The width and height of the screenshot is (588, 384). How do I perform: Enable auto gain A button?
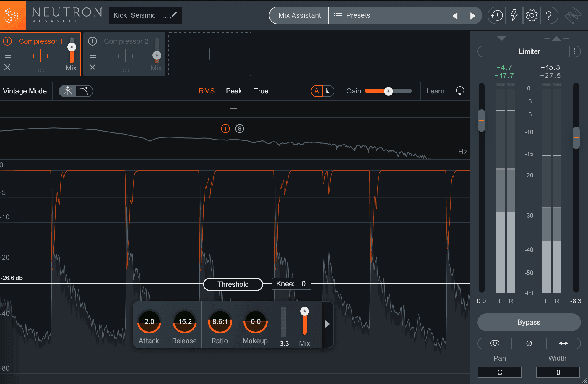pyautogui.click(x=317, y=91)
